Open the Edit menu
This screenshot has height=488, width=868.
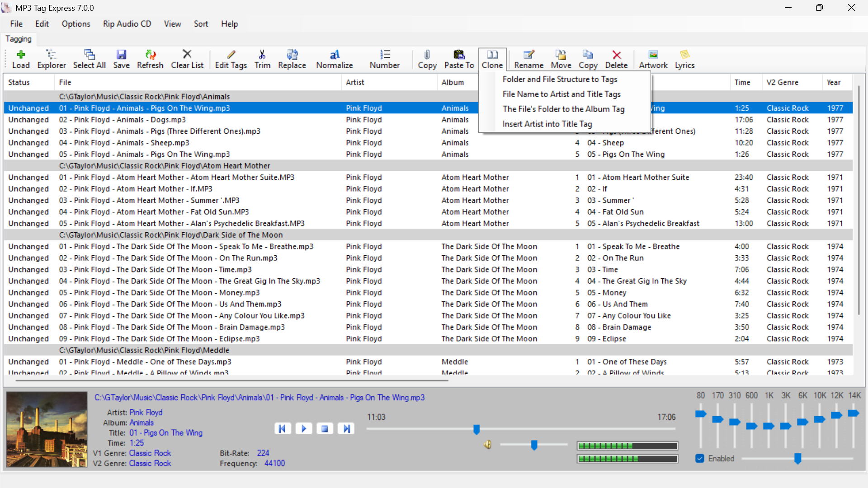[42, 24]
